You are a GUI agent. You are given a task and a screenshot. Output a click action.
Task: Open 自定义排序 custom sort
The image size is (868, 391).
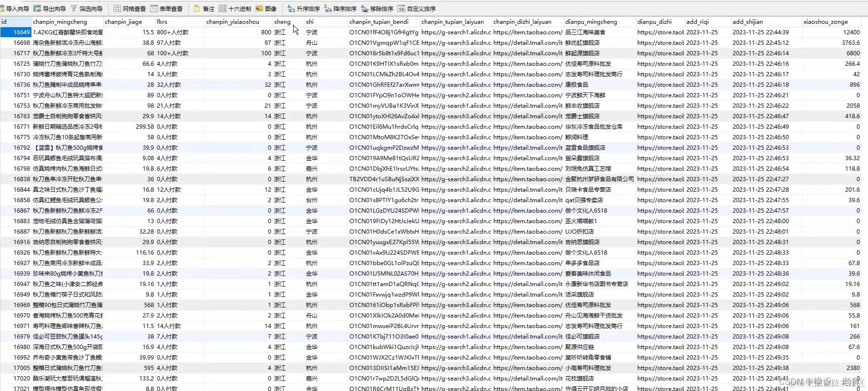coord(417,9)
